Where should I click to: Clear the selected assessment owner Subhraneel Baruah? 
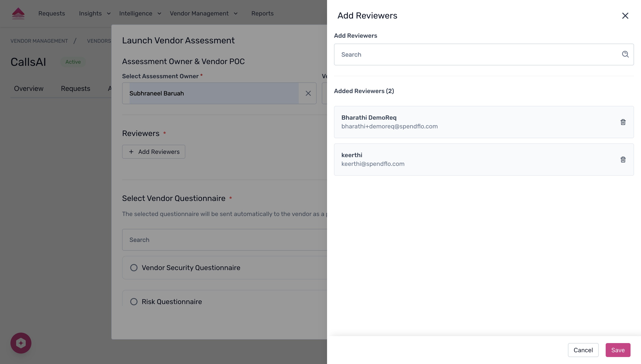(308, 93)
